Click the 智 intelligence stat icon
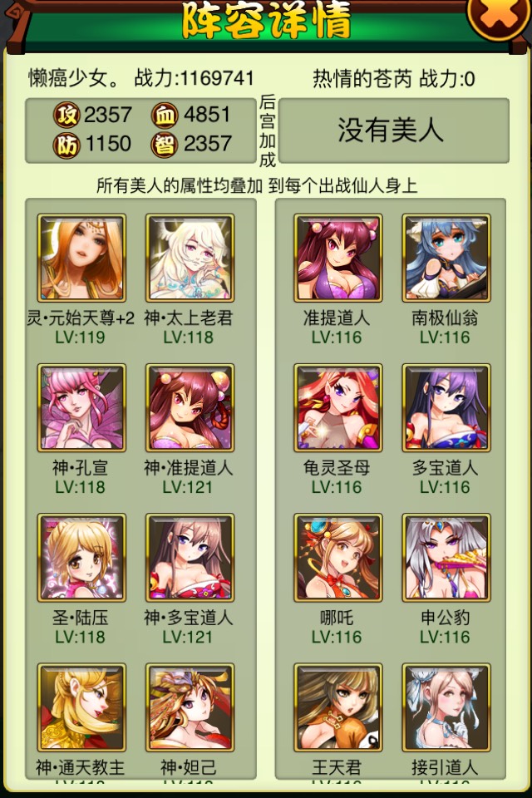Viewport: 532px width, 798px height. tap(165, 145)
